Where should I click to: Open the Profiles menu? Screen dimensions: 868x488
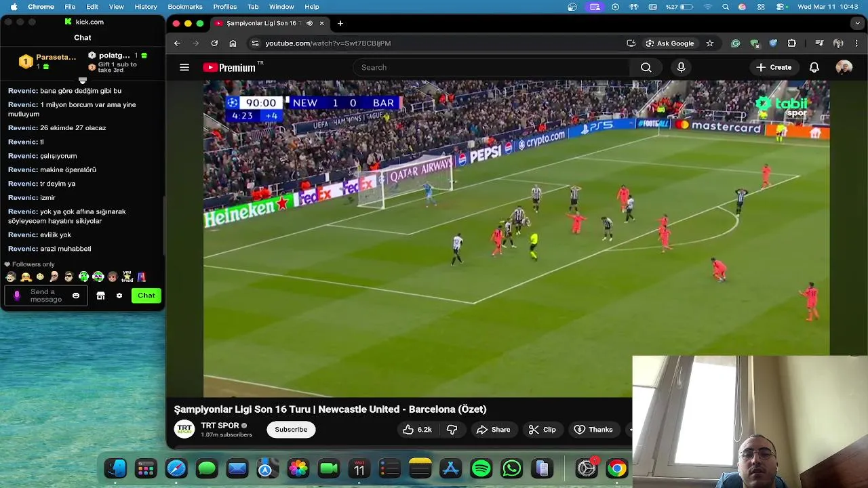click(x=225, y=7)
